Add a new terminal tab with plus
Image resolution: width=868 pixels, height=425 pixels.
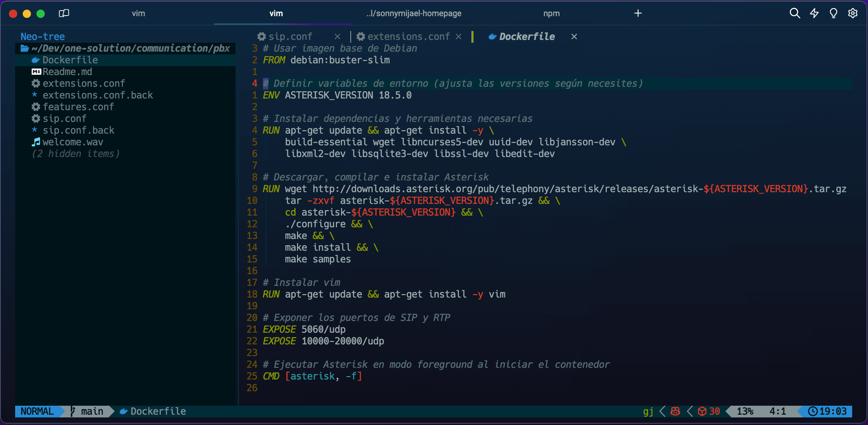(638, 13)
